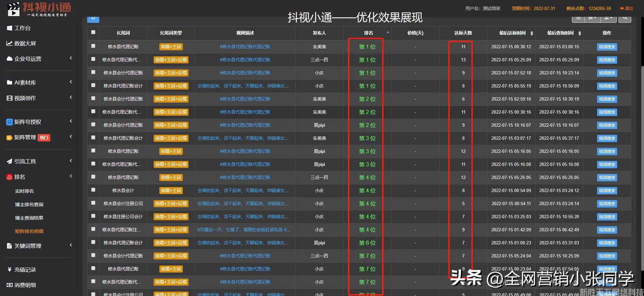Open 实时排名 submenu item
Image resolution: width=644 pixels, height=296 pixels.
(x=24, y=191)
